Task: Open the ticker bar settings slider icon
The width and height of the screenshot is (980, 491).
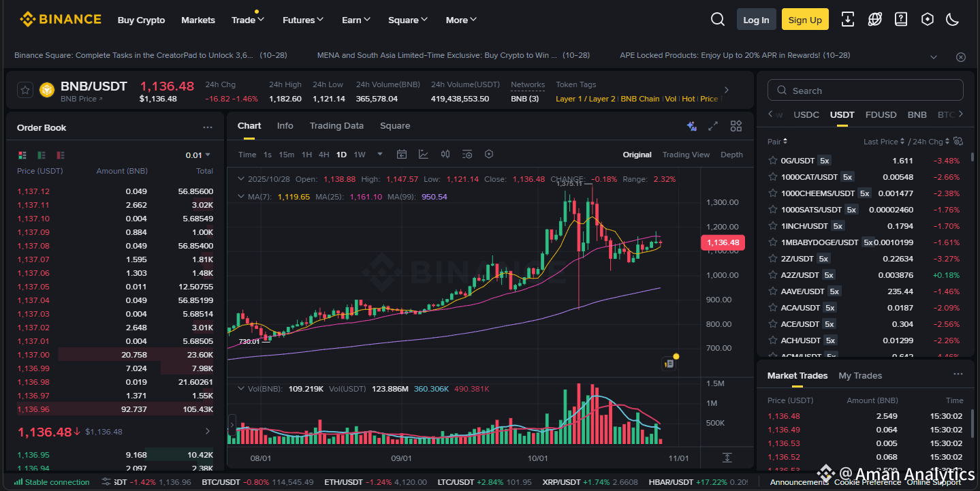Action: (106, 481)
